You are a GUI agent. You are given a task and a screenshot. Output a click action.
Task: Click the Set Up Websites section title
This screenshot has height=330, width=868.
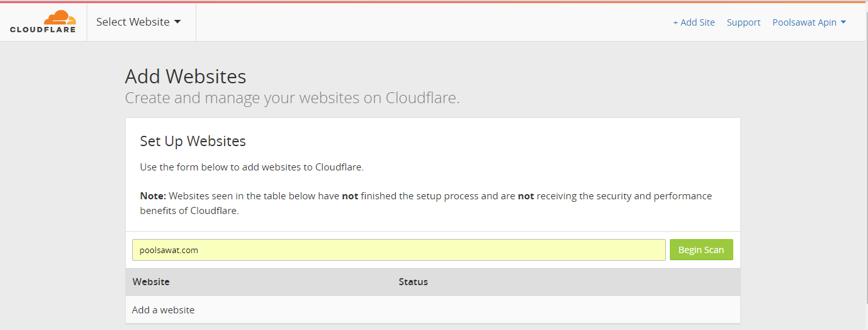click(x=193, y=141)
